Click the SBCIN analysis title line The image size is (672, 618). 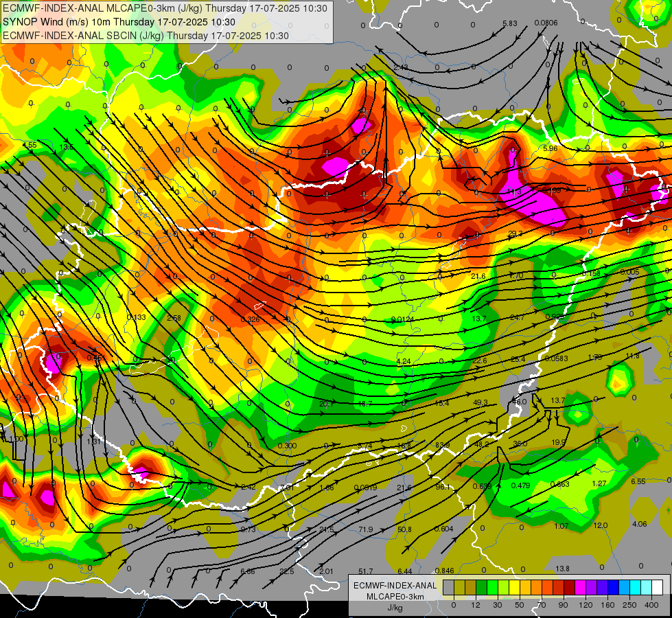(x=146, y=36)
